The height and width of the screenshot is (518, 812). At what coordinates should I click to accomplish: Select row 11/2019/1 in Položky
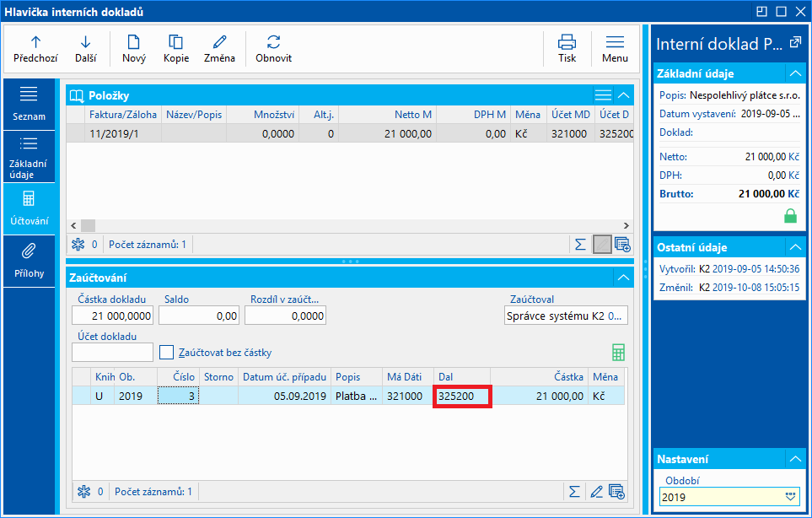point(350,133)
